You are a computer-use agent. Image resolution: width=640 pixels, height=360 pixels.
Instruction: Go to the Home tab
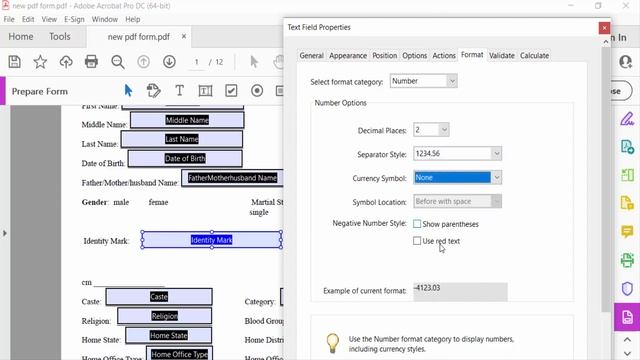21,36
